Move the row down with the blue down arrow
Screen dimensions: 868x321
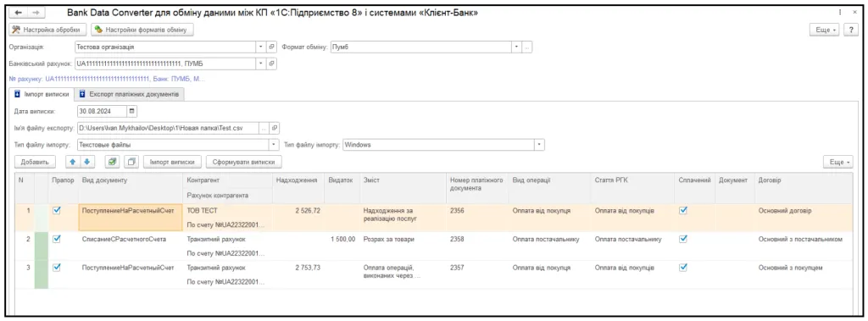pos(87,162)
